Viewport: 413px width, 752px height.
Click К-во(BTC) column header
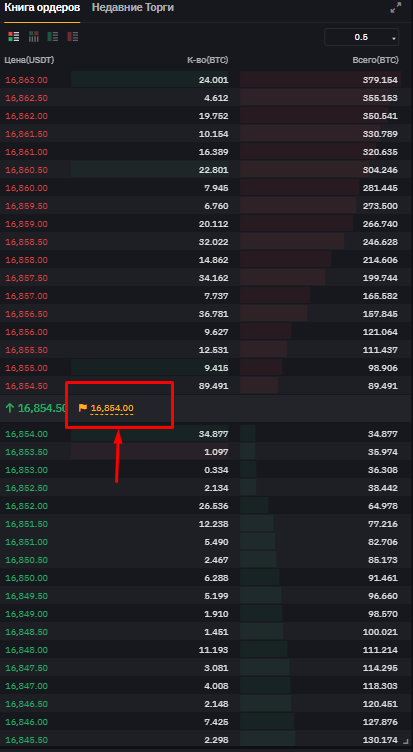pos(208,60)
